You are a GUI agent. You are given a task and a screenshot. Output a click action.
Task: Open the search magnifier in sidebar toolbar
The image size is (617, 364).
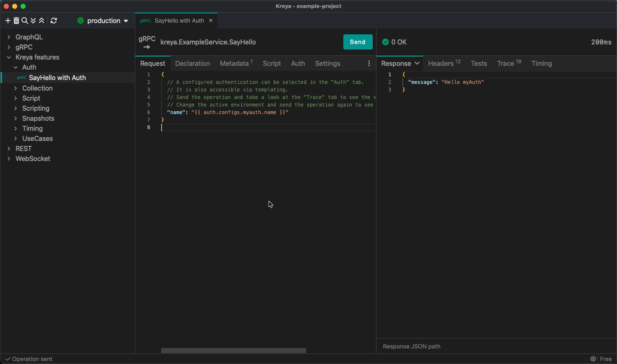[25, 21]
